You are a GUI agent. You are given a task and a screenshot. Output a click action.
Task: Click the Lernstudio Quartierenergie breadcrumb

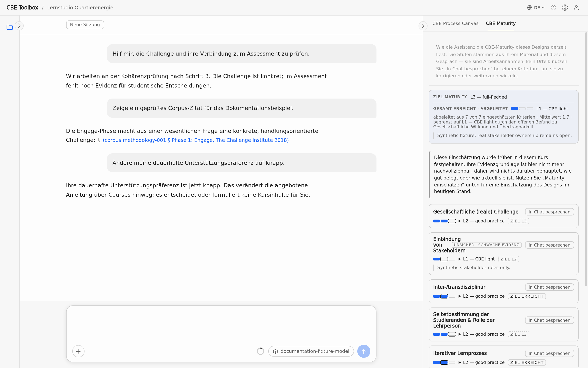80,8
